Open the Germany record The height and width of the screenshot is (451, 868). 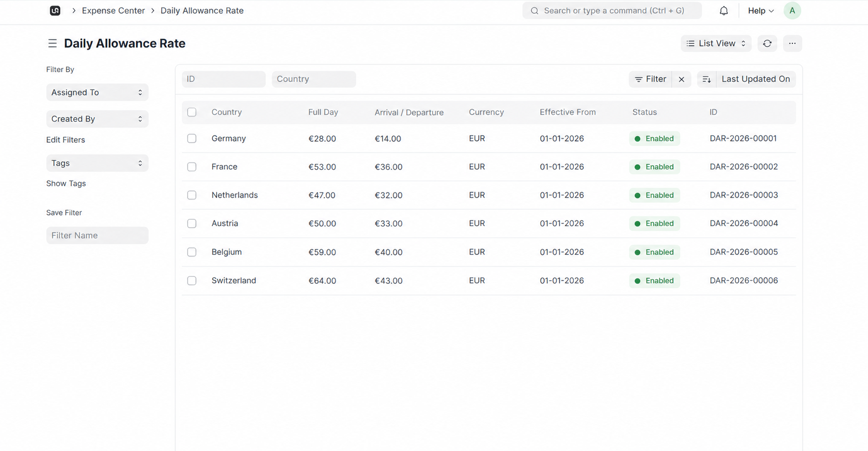[x=228, y=139]
